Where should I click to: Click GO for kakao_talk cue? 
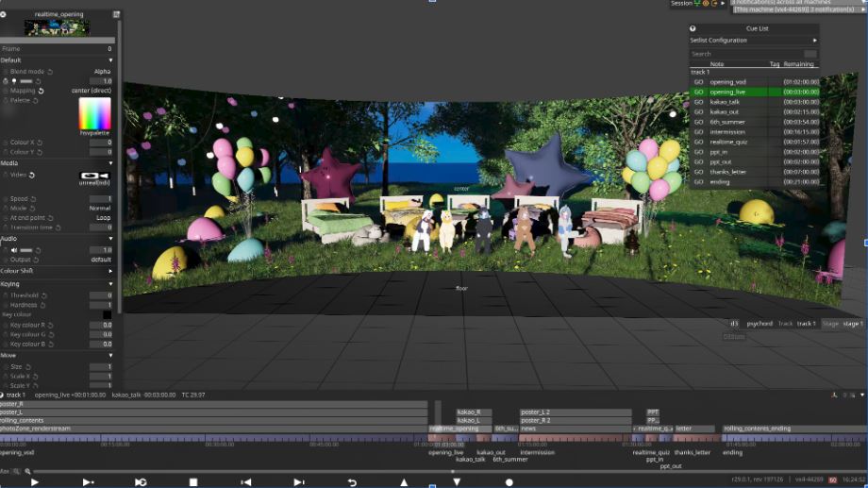(x=698, y=102)
